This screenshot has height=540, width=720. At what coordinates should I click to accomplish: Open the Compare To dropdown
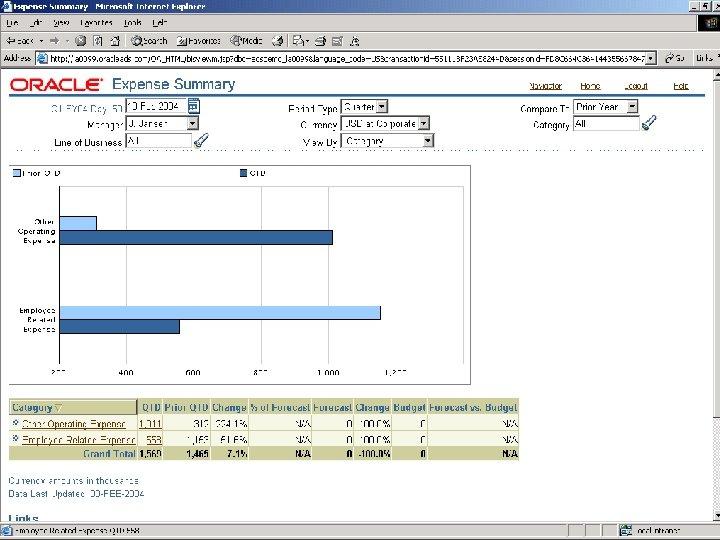(632, 107)
